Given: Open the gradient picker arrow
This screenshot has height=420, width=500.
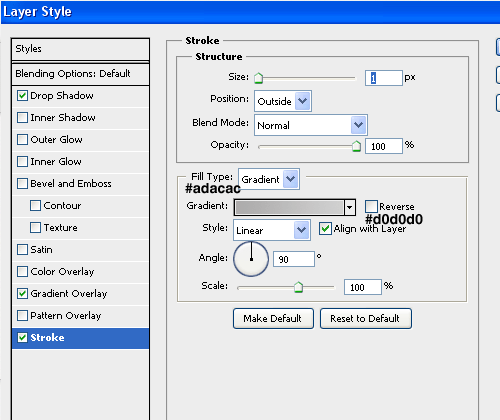Looking at the screenshot, I should click(349, 207).
